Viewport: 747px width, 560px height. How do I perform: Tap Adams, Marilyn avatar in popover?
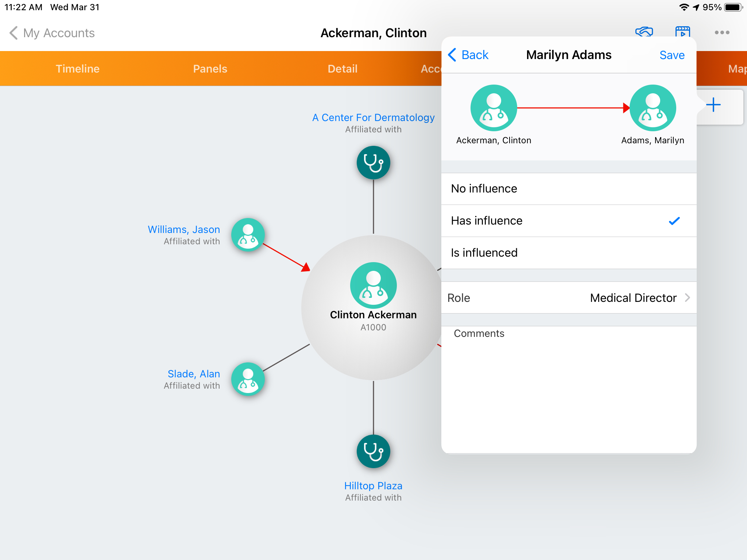click(653, 108)
